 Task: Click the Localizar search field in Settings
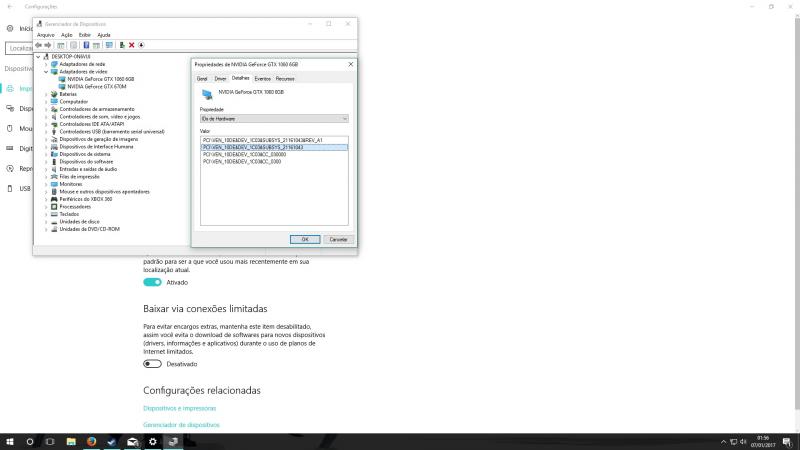point(19,48)
